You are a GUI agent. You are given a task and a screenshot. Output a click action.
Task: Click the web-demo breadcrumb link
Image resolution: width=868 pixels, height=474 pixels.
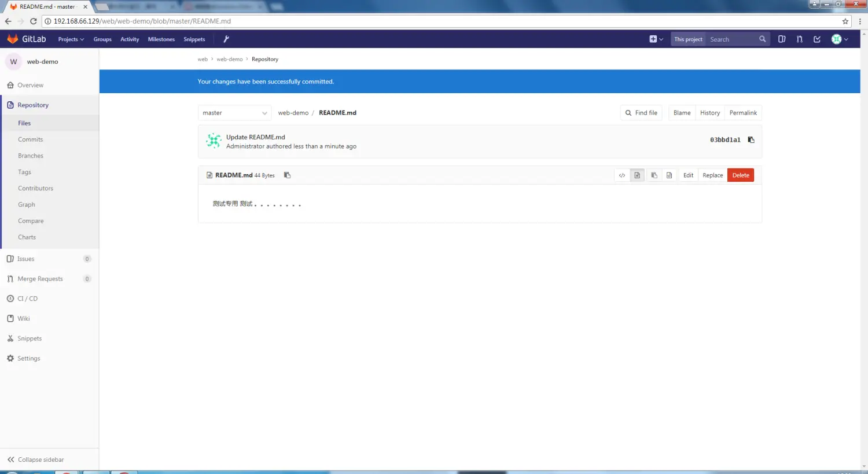tap(230, 59)
